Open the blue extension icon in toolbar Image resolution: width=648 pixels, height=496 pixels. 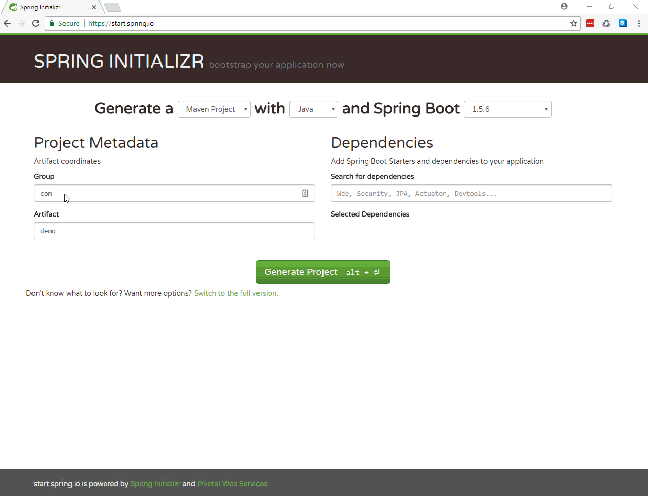[623, 24]
